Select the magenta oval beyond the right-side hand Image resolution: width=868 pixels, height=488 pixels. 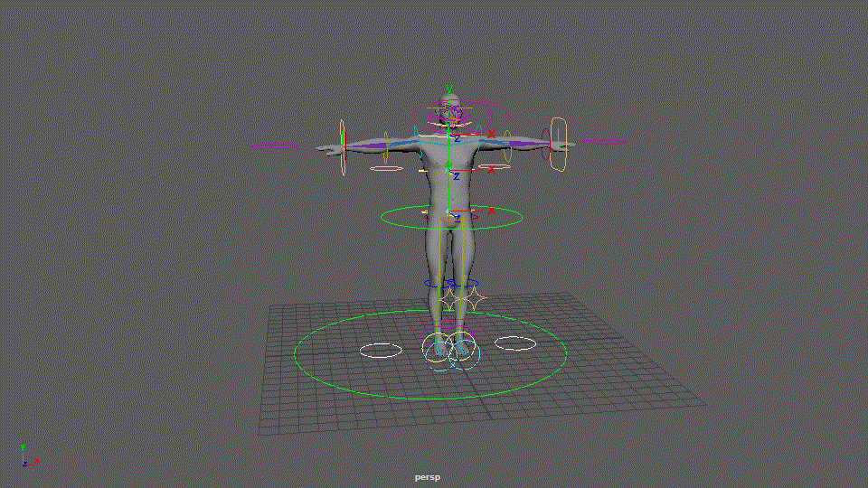point(603,142)
